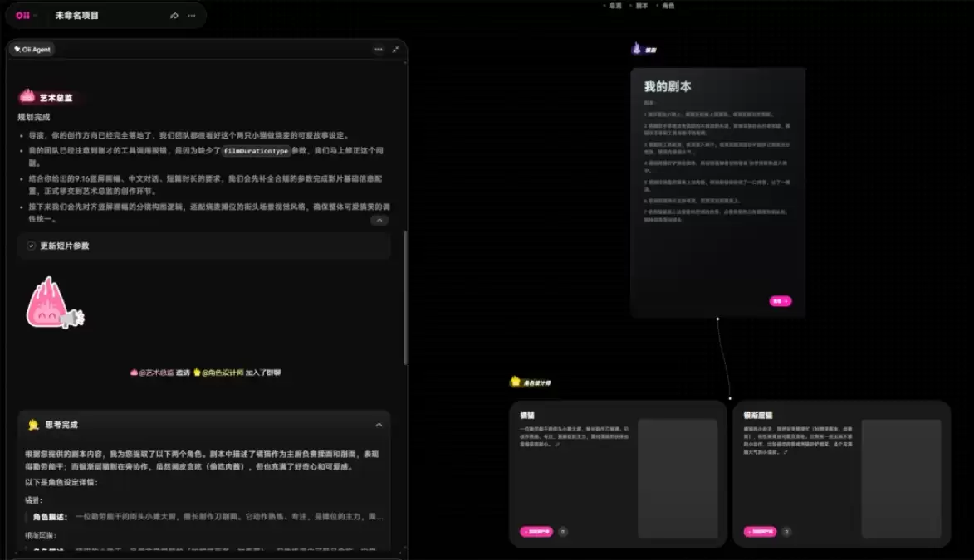Click the 橘猫 character card title

click(527, 416)
